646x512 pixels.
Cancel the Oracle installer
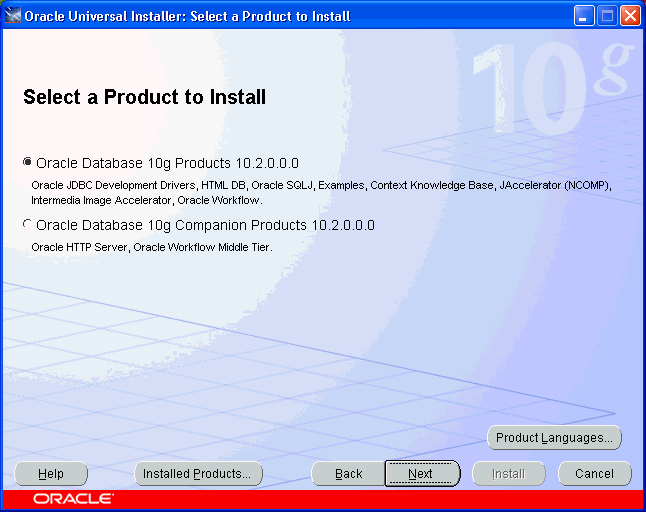pyautogui.click(x=594, y=474)
